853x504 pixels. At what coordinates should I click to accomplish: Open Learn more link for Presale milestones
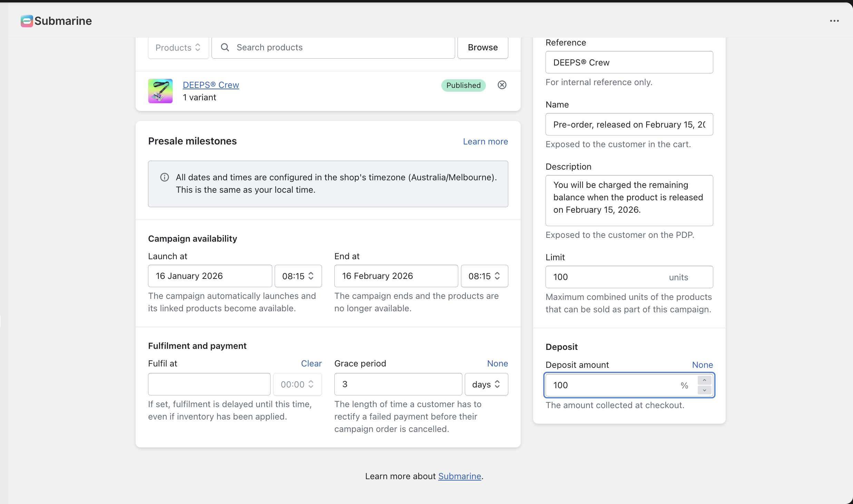(485, 142)
